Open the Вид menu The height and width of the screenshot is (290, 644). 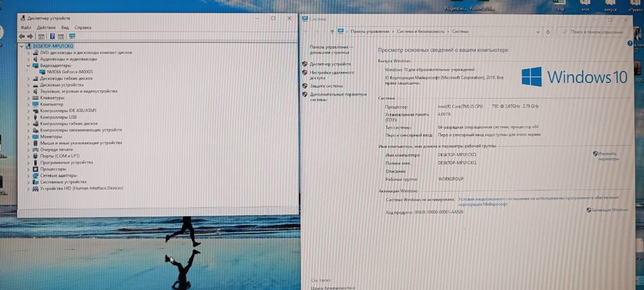click(65, 28)
